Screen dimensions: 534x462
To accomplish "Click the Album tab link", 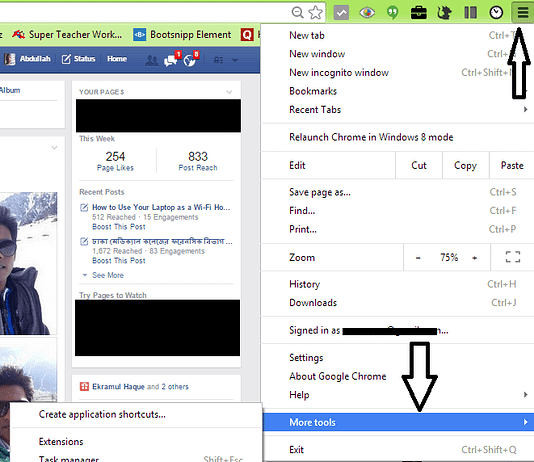I will 10,90.
